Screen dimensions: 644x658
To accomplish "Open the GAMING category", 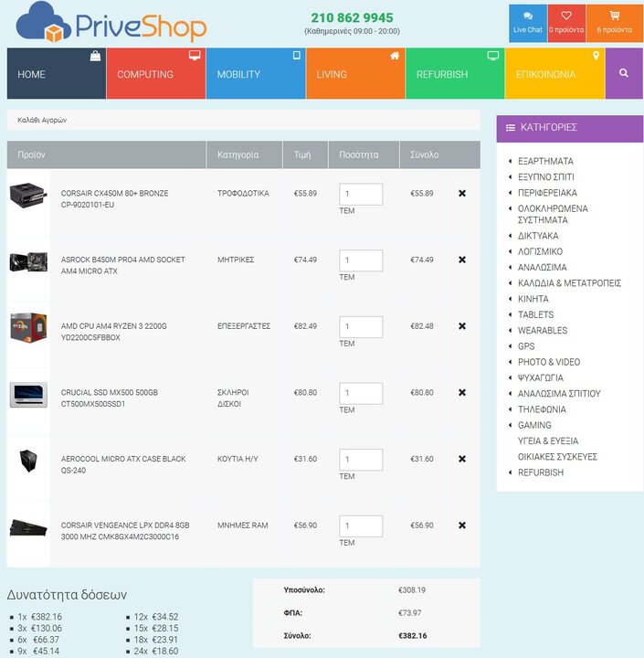I will pyautogui.click(x=534, y=425).
